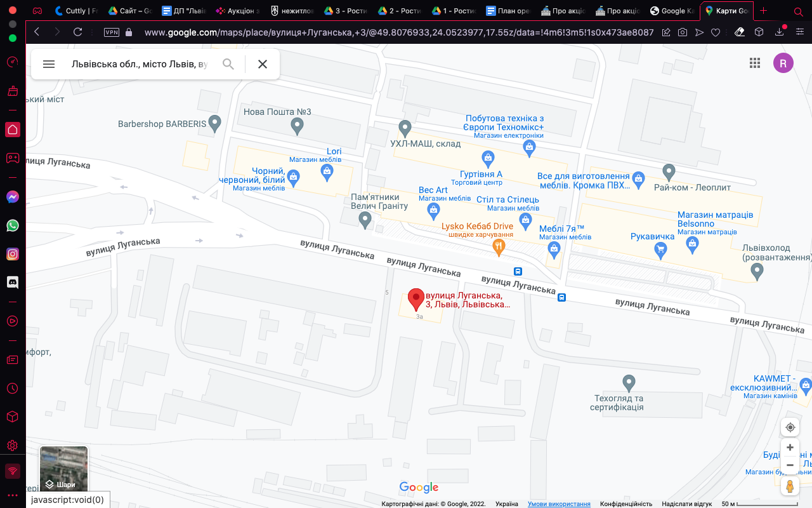Reload the page
Image resolution: width=812 pixels, height=508 pixels.
[78, 32]
